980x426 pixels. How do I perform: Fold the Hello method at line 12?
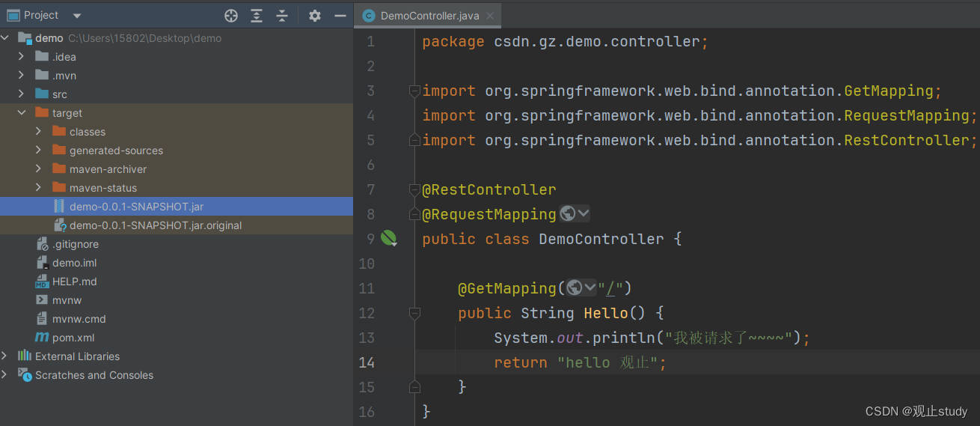pos(414,313)
